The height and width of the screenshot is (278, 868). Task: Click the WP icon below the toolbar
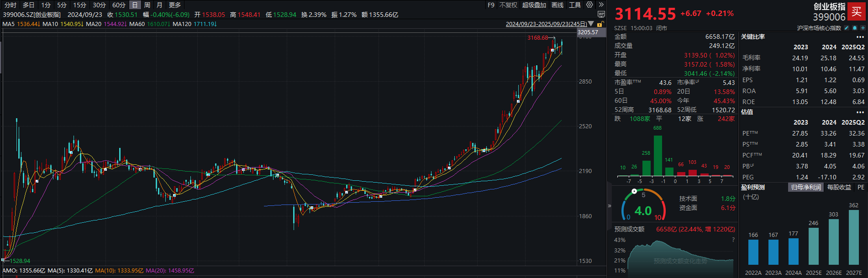601,14
